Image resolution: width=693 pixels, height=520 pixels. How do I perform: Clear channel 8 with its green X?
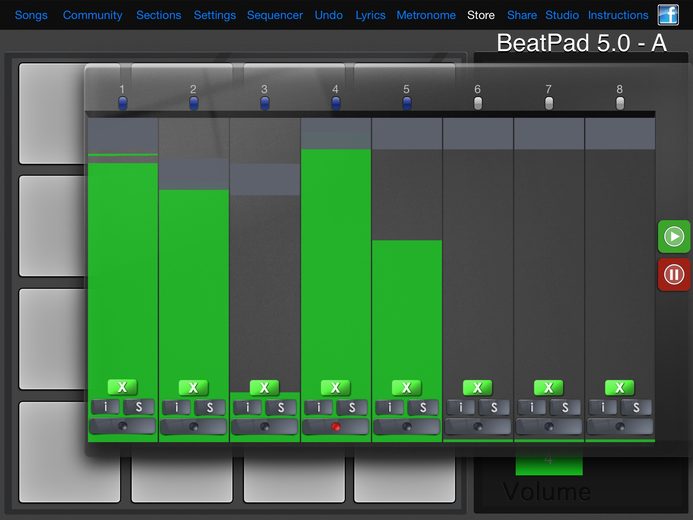click(620, 387)
